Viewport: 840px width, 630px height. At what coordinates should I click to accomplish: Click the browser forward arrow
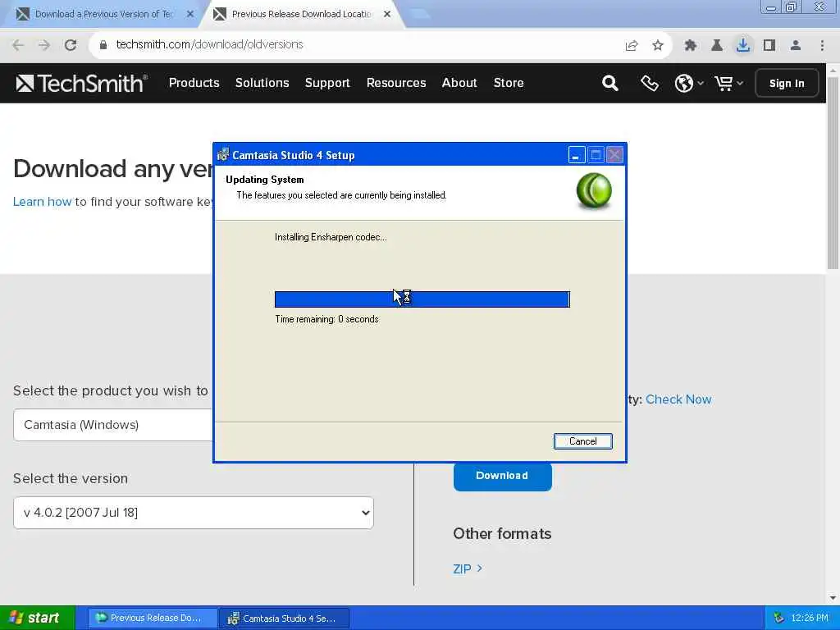pyautogui.click(x=44, y=45)
